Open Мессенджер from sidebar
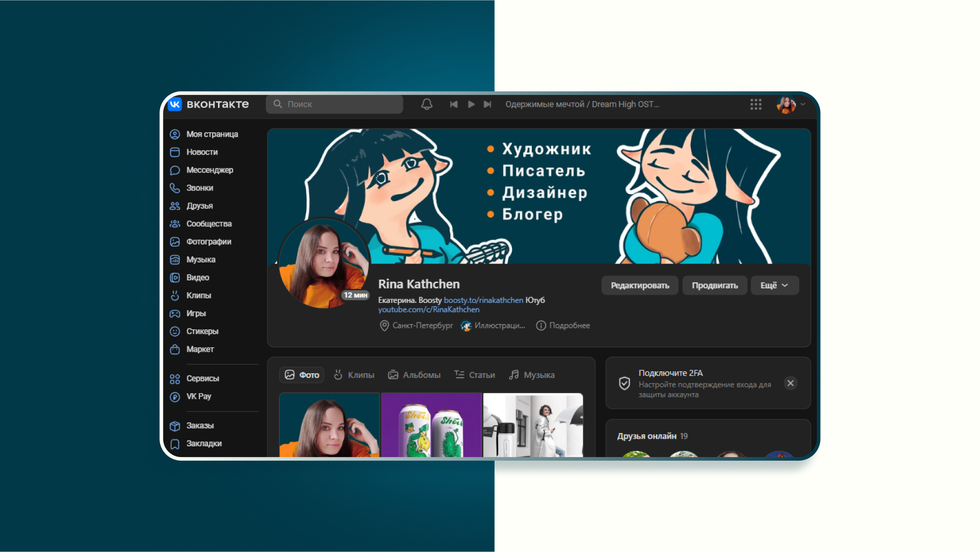The image size is (980, 552). (209, 170)
